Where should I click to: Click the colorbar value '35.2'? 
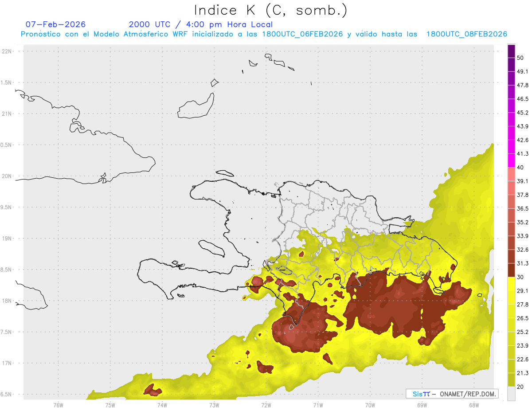523,222
